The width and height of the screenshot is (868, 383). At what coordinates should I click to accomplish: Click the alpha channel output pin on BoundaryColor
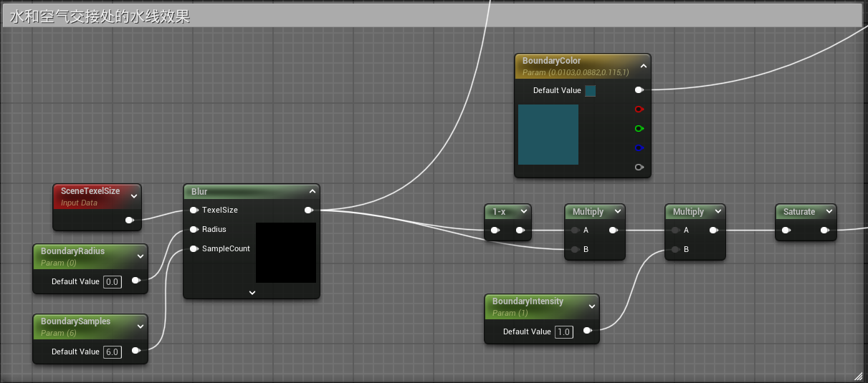[x=639, y=168]
